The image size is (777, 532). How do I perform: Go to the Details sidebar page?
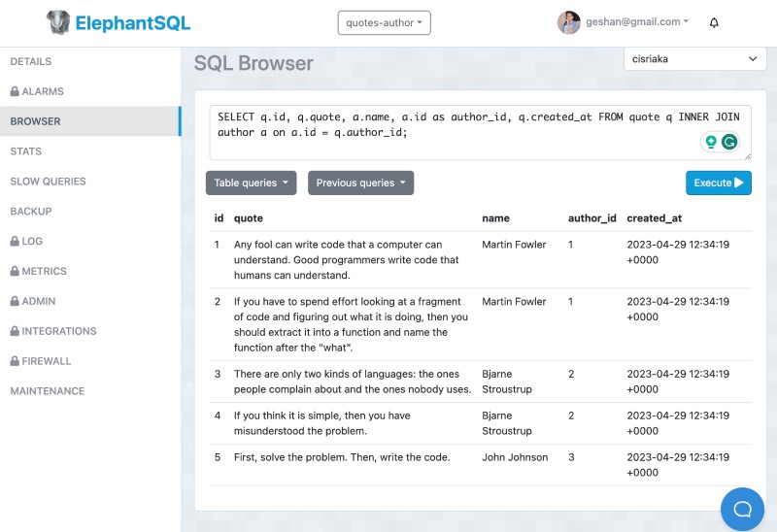[x=31, y=62]
